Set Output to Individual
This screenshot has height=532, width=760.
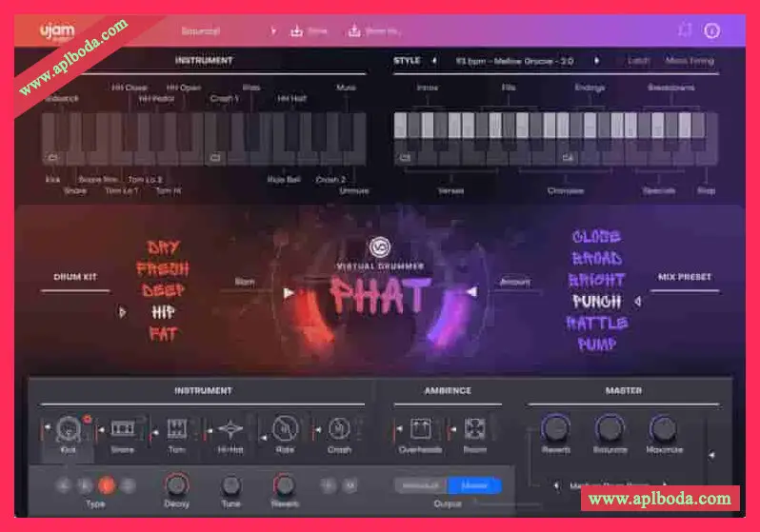click(421, 485)
